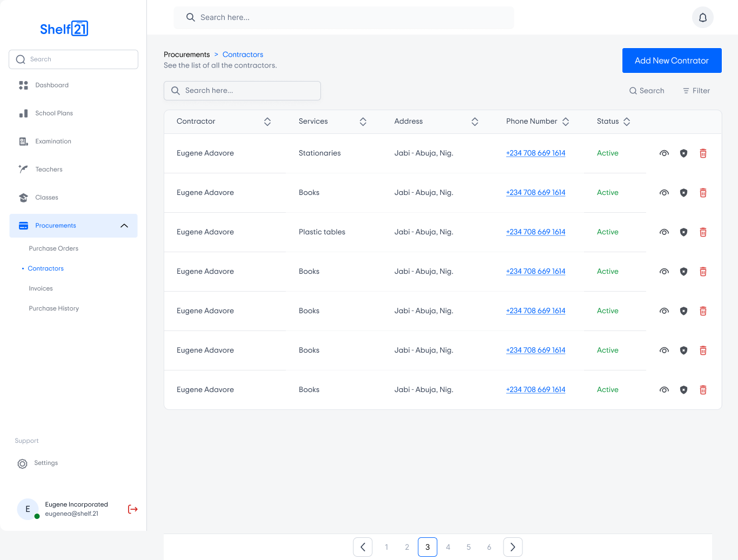The width and height of the screenshot is (738, 560).
Task: Click Active status in Stationaries row
Action: point(608,153)
